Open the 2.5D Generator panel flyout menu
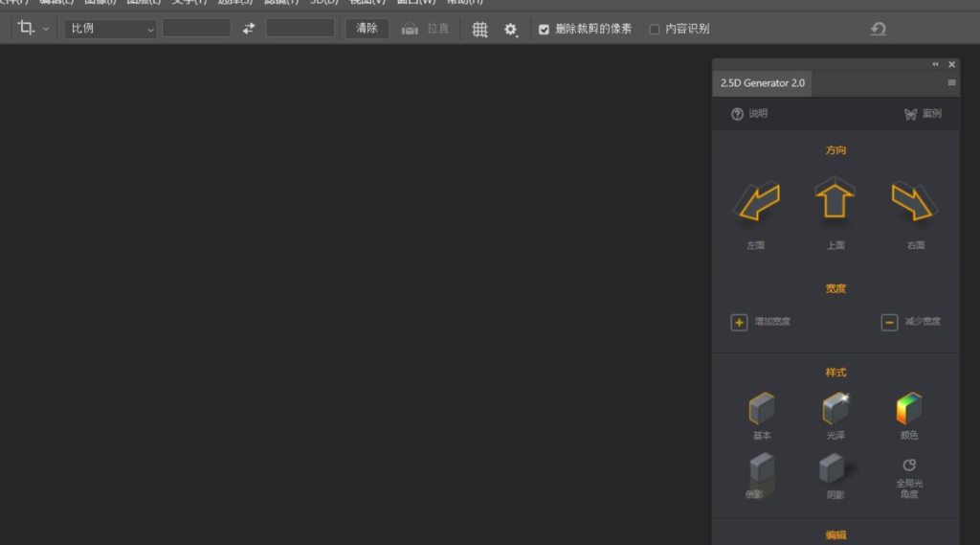This screenshot has height=545, width=980. click(951, 83)
